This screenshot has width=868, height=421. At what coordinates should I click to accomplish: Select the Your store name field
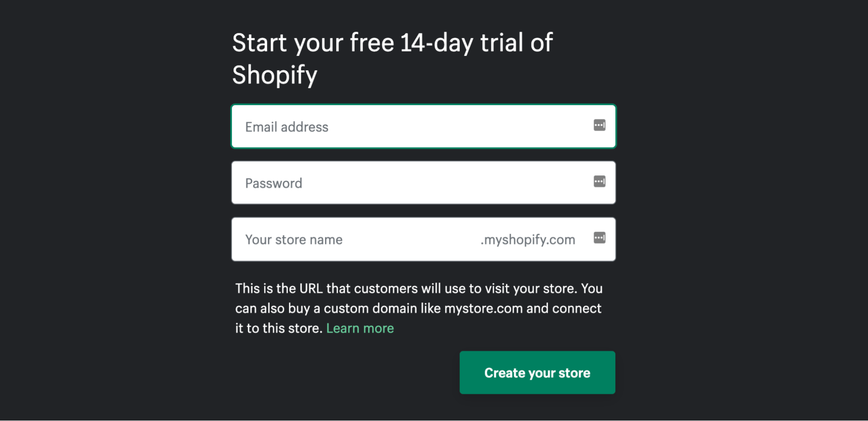[x=423, y=239]
